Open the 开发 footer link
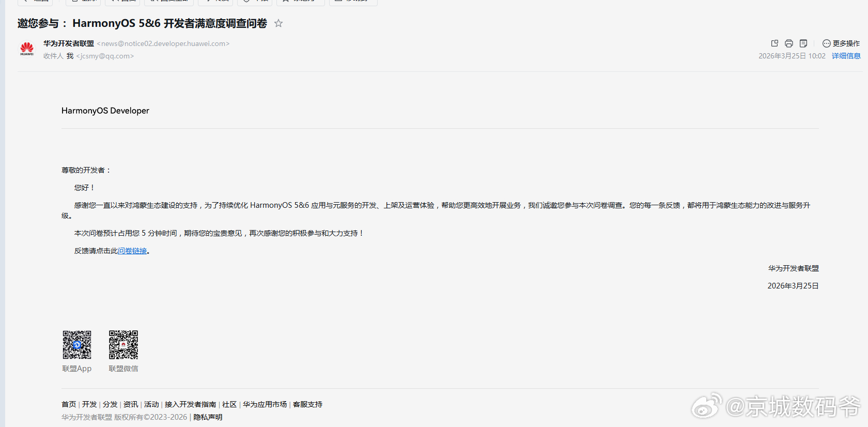 tap(89, 404)
